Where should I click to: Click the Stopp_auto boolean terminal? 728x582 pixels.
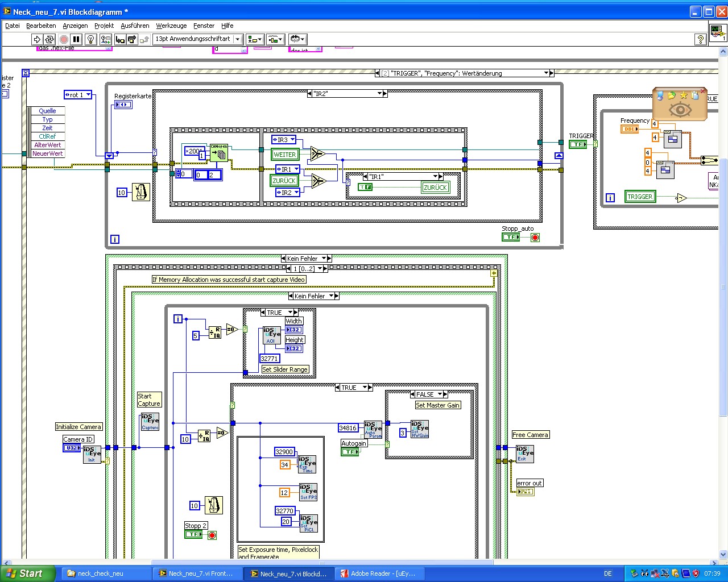pos(511,237)
